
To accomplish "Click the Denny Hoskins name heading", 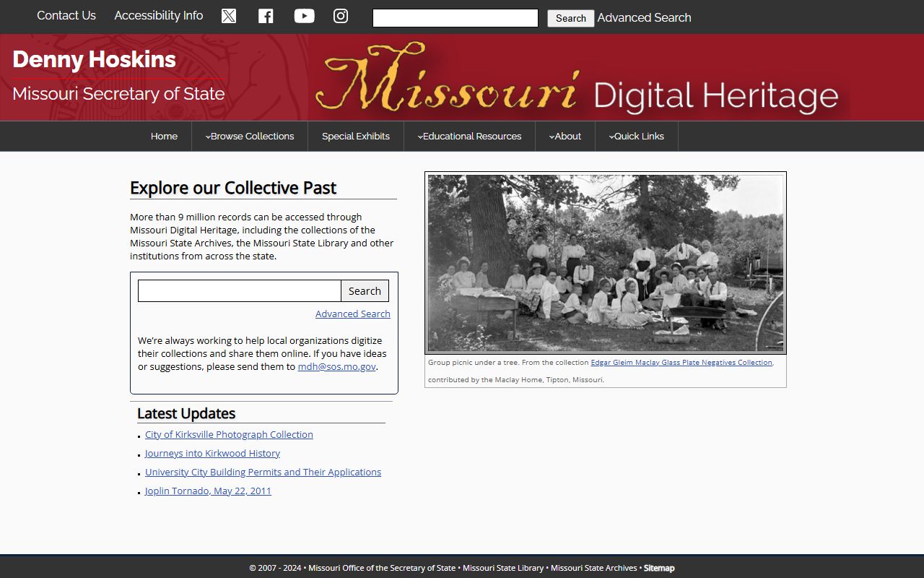I will (94, 59).
